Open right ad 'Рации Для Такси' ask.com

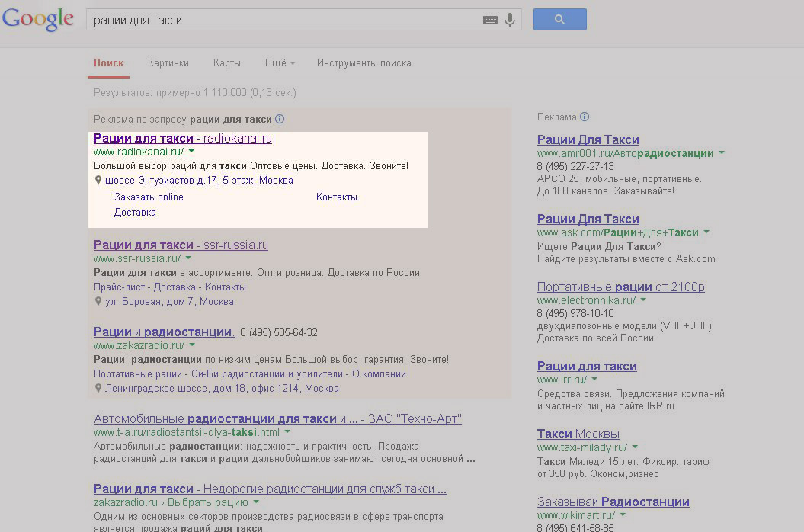tap(588, 219)
